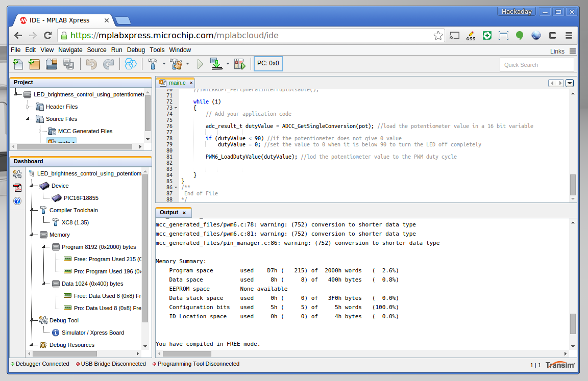Toggle the bookmark star in address bar
The width and height of the screenshot is (588, 381).
pos(438,35)
